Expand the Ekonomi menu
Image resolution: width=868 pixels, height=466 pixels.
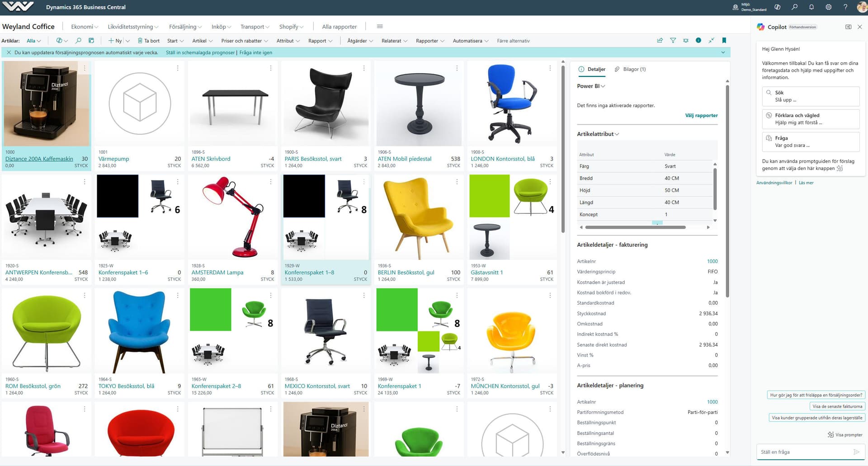pos(85,27)
